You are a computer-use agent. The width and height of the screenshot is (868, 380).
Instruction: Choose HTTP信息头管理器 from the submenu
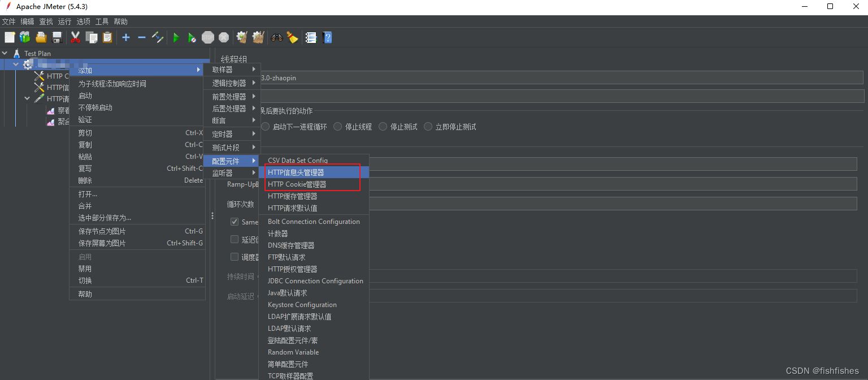[314, 172]
